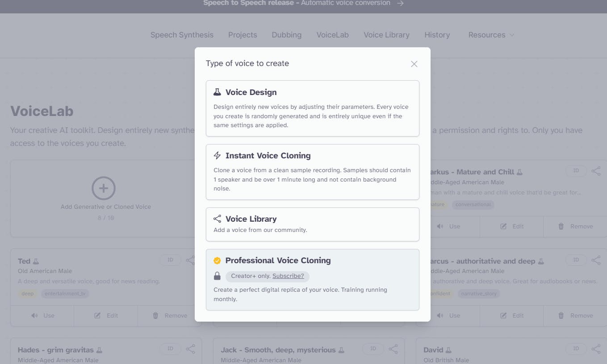This screenshot has width=607, height=364.
Task: Click the "Jack - Smooth, deep, mysterious" name
Action: pos(278,350)
